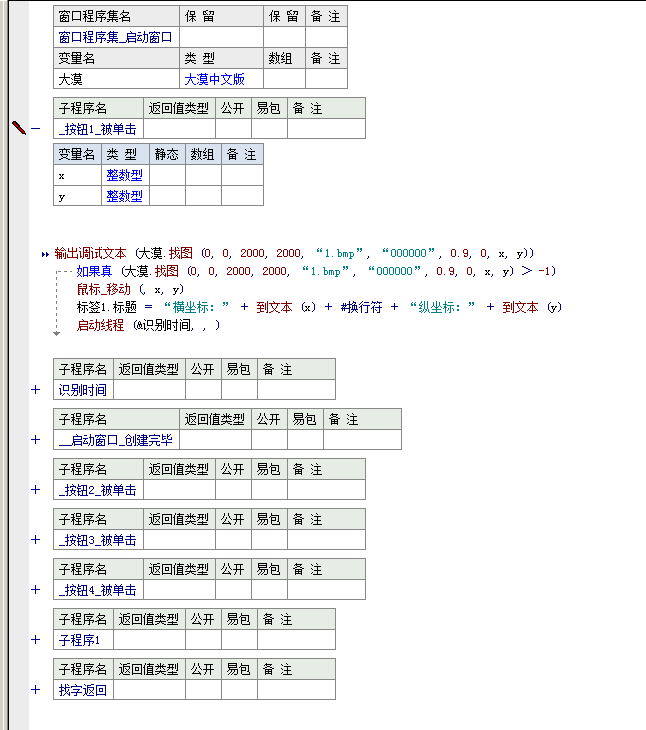The width and height of the screenshot is (646, 730).
Task: Select the _按钮3_被单击 subroutine name
Action: click(98, 540)
